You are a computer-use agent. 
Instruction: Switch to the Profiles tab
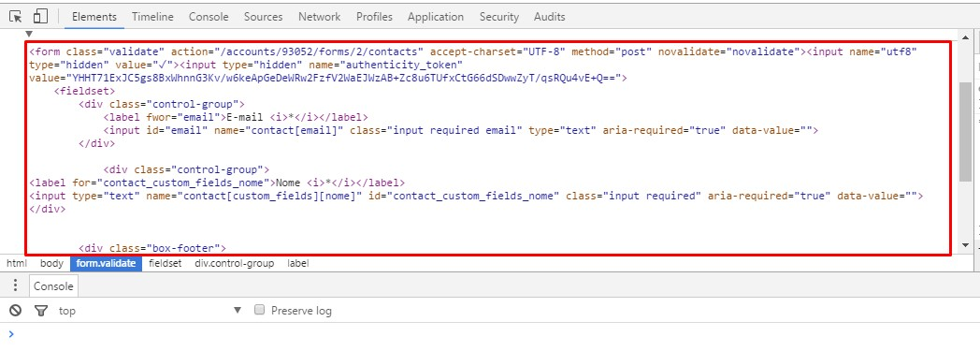(374, 17)
